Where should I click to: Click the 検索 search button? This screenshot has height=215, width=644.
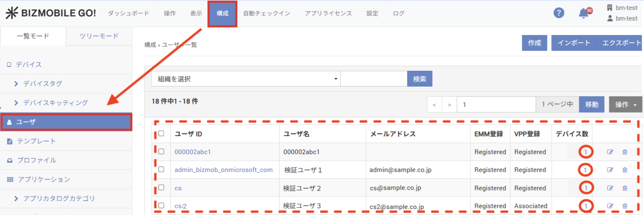(419, 79)
